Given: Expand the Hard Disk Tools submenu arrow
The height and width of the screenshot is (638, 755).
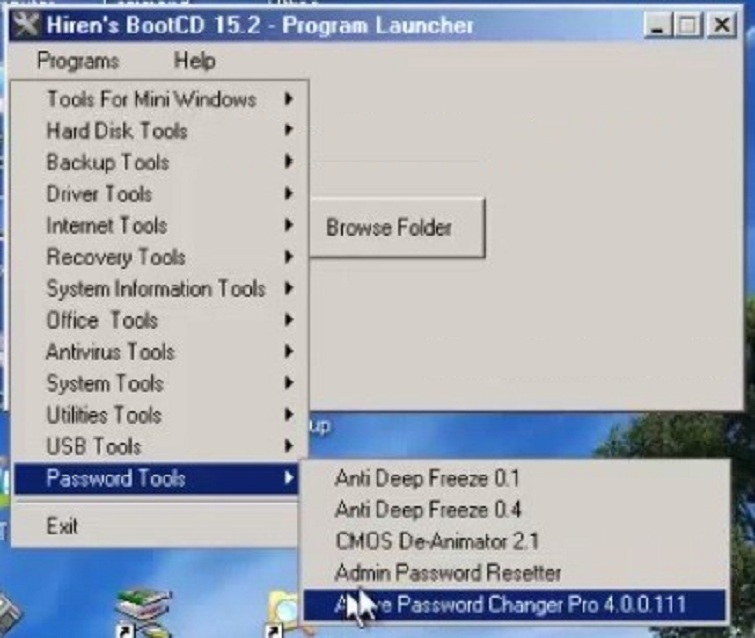Looking at the screenshot, I should tap(288, 131).
